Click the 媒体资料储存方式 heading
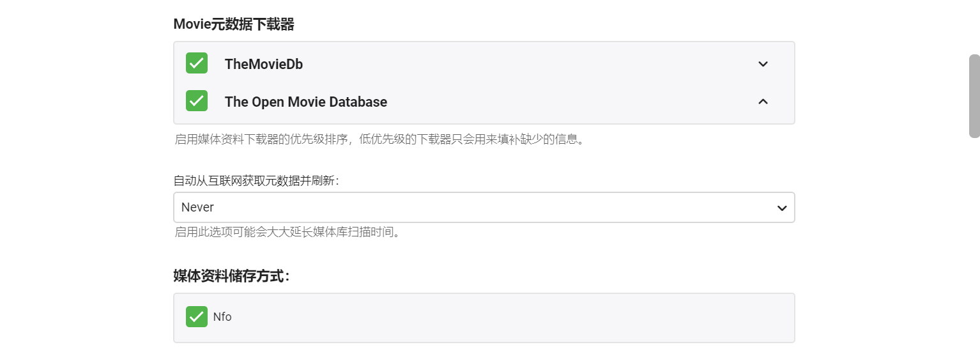The height and width of the screenshot is (347, 980). (231, 276)
